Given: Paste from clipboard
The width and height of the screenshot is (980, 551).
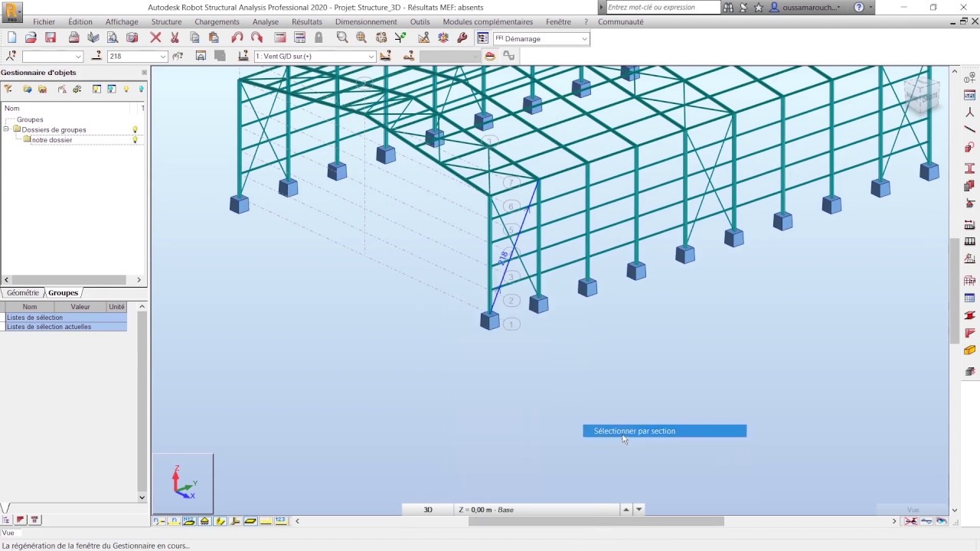Looking at the screenshot, I should (214, 38).
